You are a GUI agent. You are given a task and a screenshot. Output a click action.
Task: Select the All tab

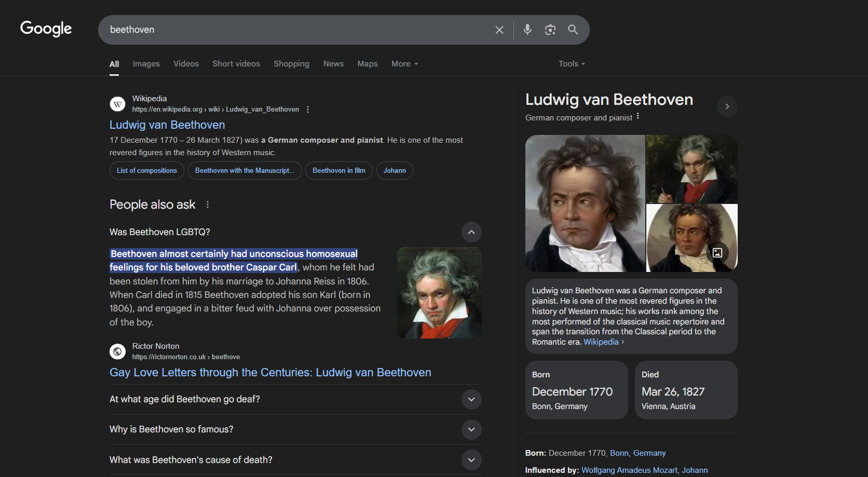[114, 64]
